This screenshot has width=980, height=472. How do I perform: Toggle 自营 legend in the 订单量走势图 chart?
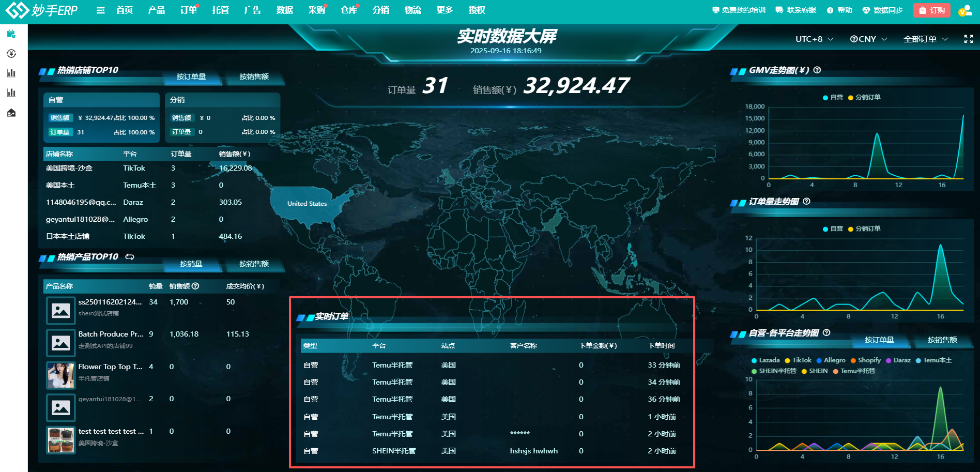click(x=833, y=229)
